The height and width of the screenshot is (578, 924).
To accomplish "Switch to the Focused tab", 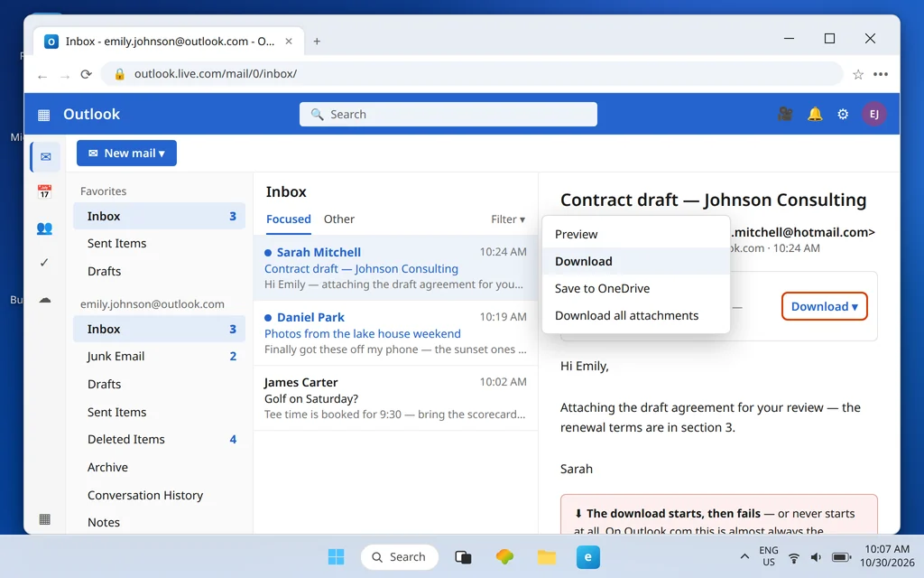I will click(x=288, y=219).
